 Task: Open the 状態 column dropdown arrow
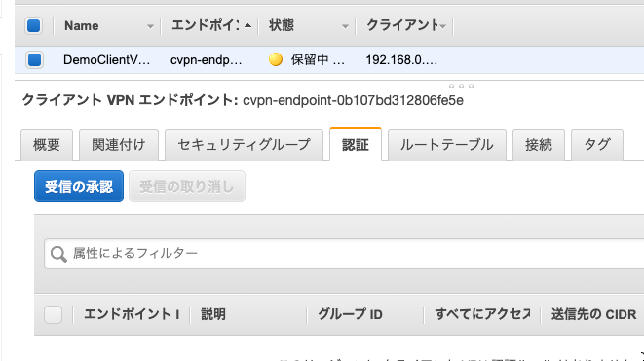(x=345, y=26)
